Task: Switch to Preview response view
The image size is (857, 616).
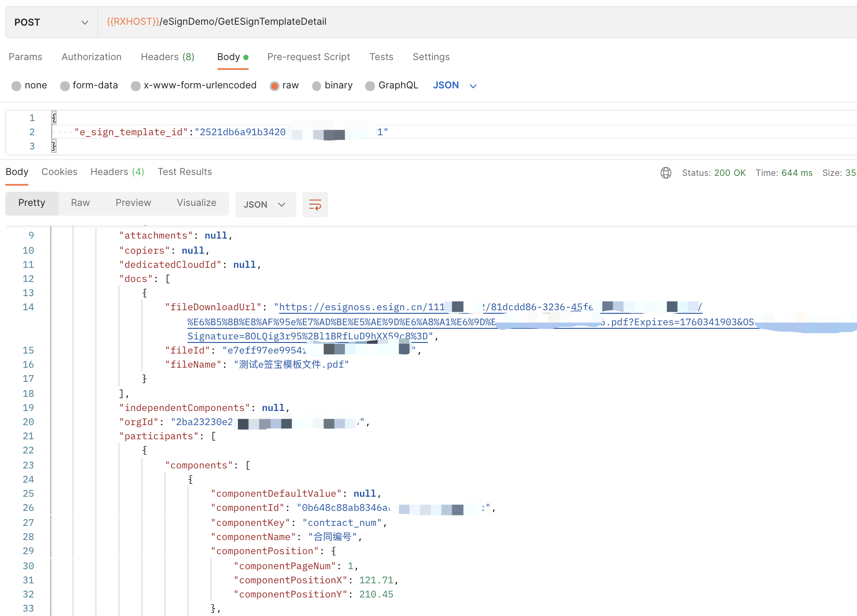Action: [x=133, y=203]
